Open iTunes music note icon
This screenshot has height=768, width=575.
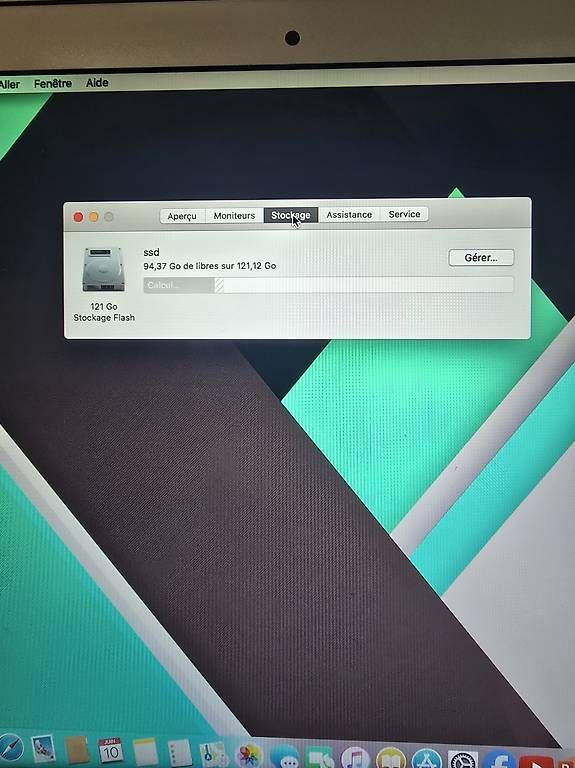pos(355,758)
